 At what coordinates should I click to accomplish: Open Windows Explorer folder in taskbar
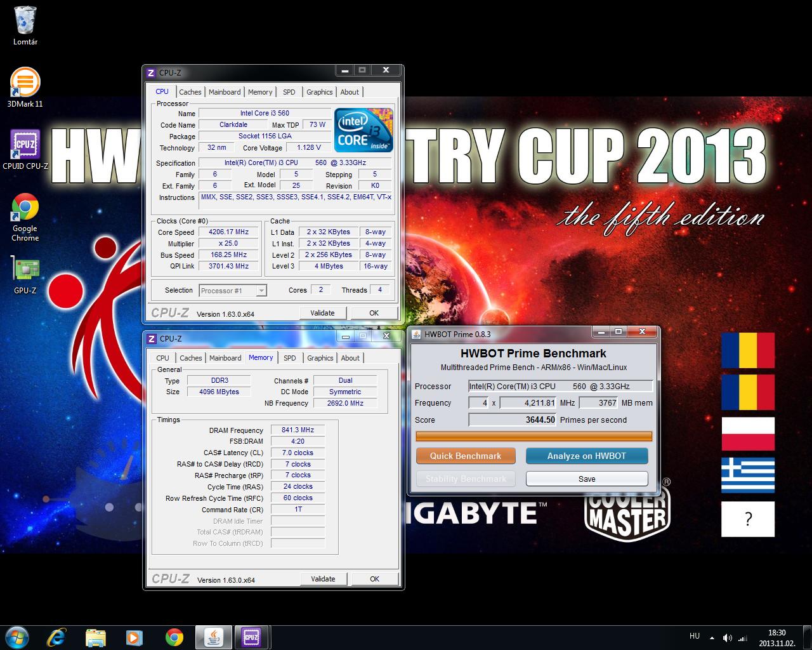click(96, 637)
